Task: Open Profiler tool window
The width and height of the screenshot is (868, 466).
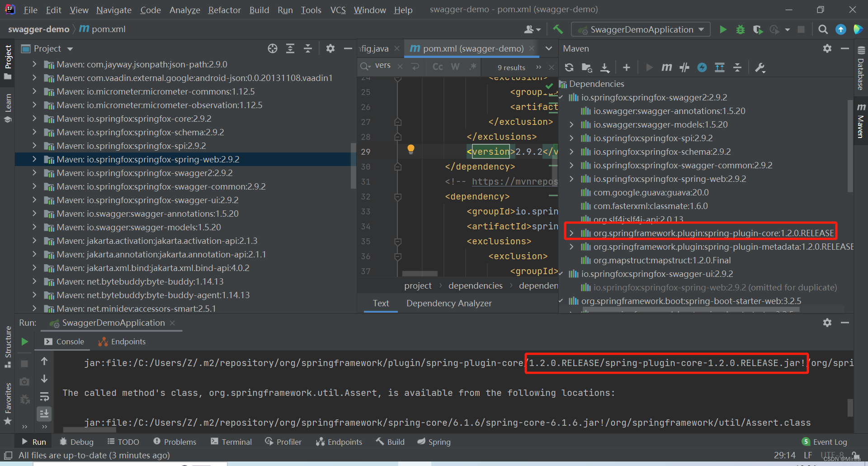Action: coord(283,442)
